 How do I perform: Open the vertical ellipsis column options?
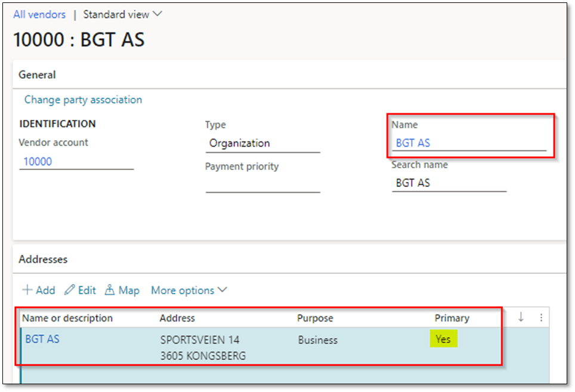point(541,318)
